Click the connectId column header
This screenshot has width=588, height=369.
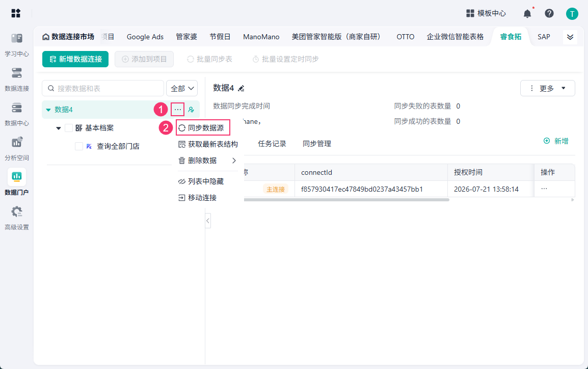click(316, 172)
